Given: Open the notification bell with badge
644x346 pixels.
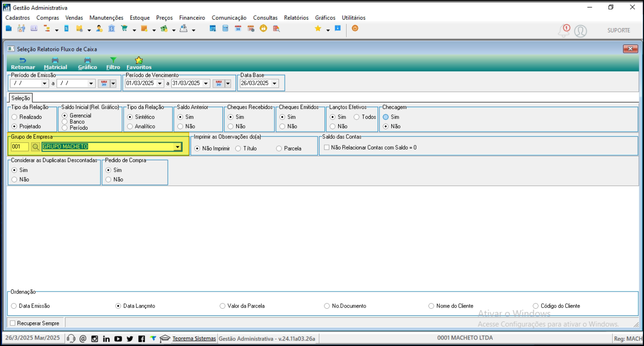Looking at the screenshot, I should click(564, 30).
